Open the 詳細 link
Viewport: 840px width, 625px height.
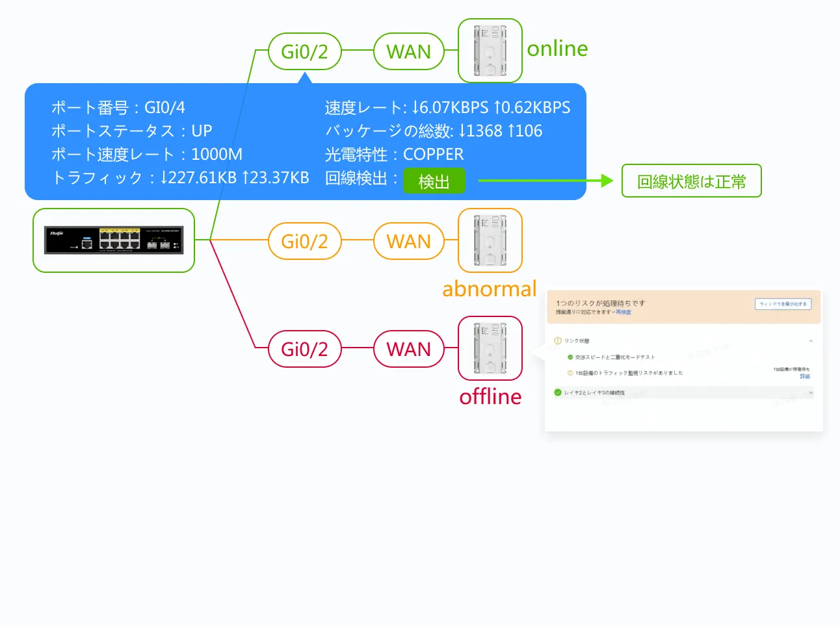(x=805, y=377)
